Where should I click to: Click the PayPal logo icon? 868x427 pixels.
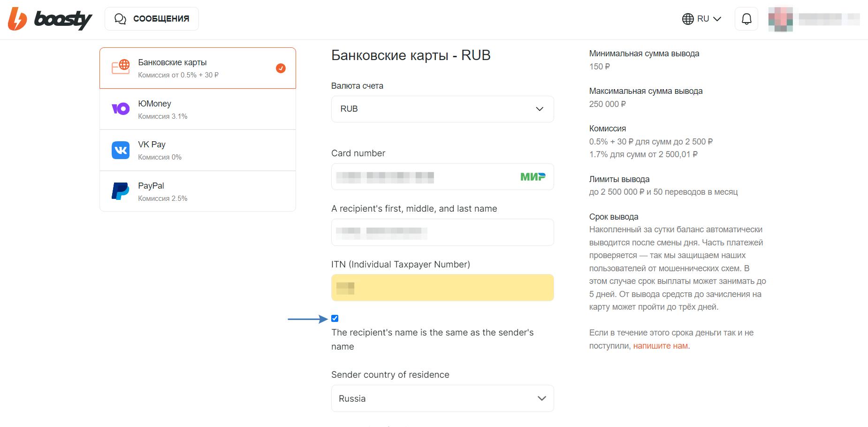tap(121, 191)
